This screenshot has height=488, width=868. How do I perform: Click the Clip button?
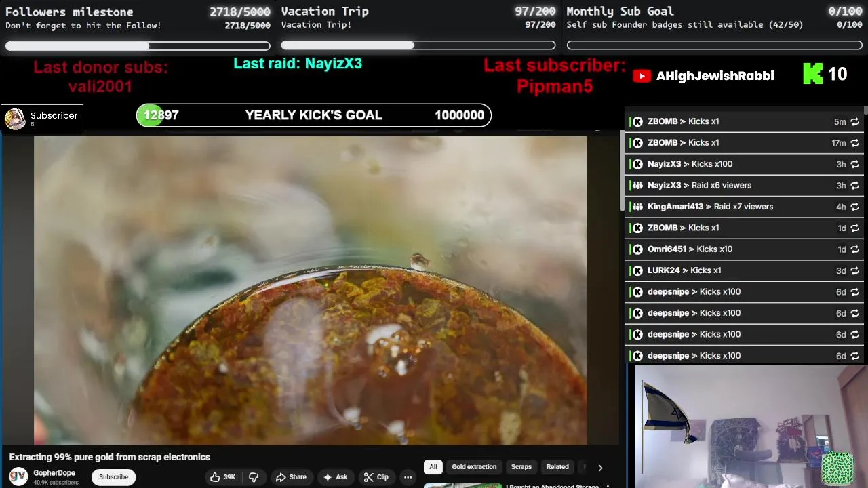[376, 477]
